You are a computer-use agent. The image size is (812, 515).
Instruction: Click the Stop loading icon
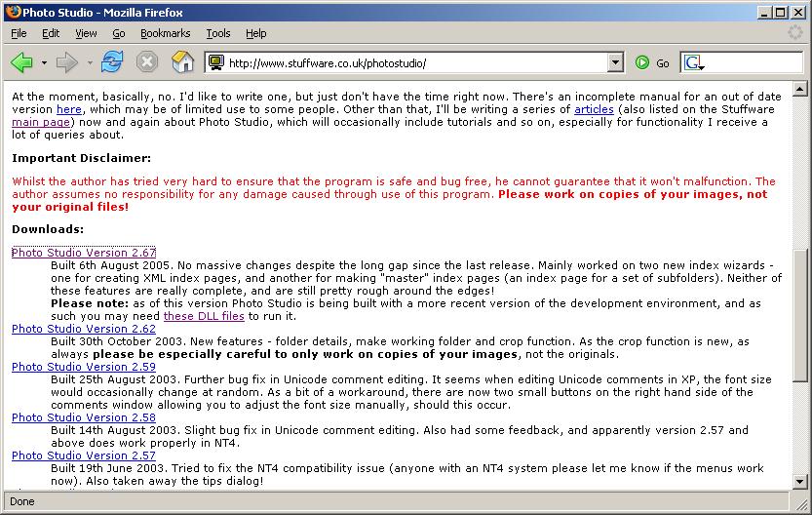click(x=147, y=62)
